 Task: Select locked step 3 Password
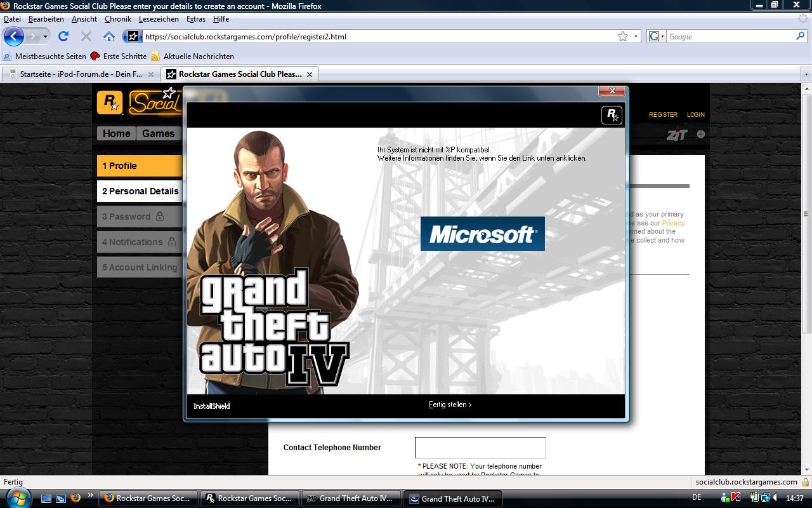pyautogui.click(x=140, y=217)
